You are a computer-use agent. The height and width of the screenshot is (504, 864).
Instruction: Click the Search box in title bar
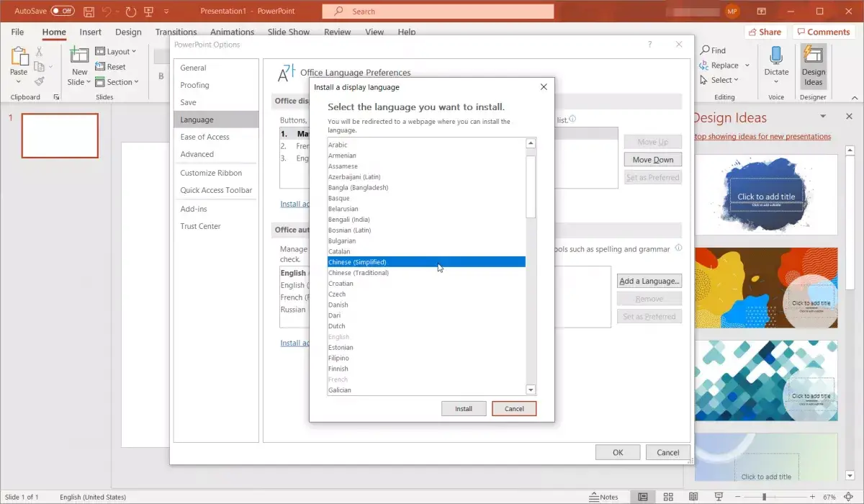tap(438, 12)
